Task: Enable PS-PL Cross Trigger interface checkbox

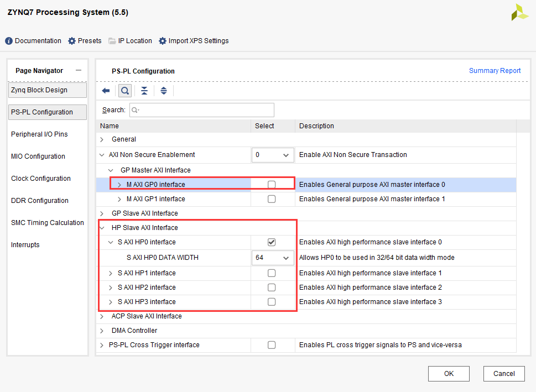Action: click(272, 345)
